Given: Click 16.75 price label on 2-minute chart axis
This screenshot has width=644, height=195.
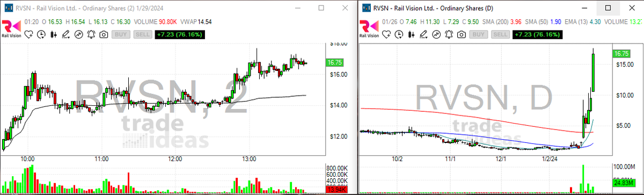Looking at the screenshot, I should coord(334,63).
